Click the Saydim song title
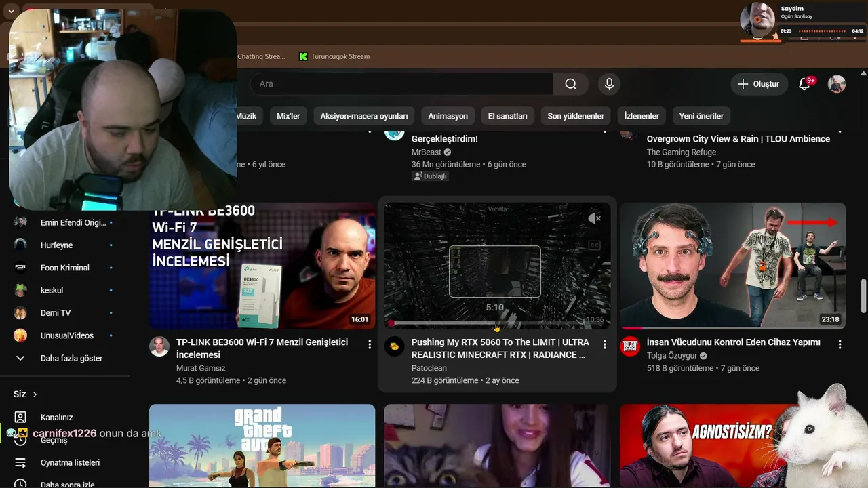This screenshot has height=488, width=868. pyautogui.click(x=792, y=9)
